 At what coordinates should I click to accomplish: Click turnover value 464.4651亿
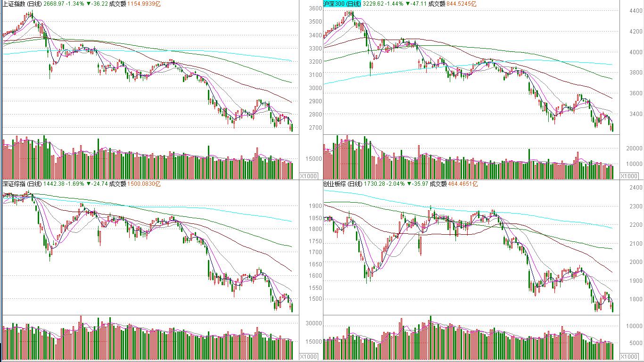(x=462, y=184)
